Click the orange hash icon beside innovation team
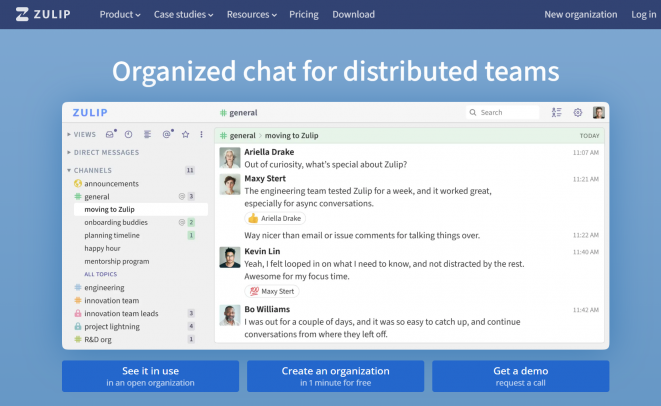This screenshot has width=661, height=406. [x=78, y=301]
